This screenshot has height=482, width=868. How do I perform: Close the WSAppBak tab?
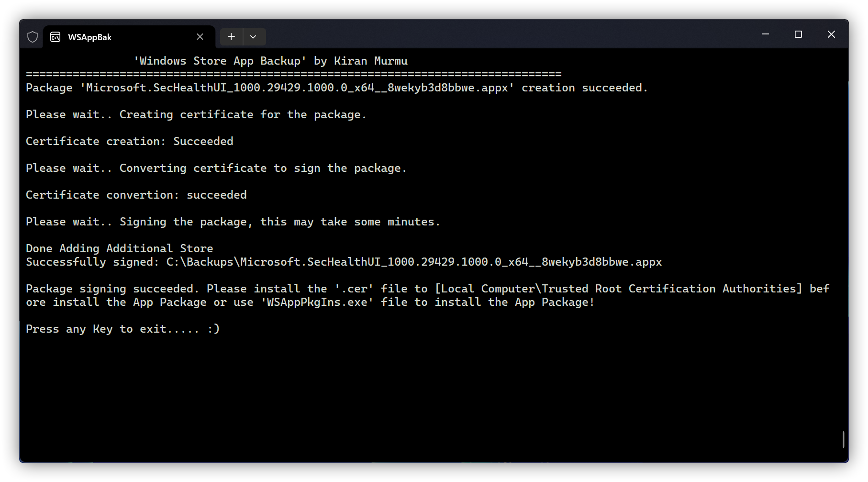(x=200, y=37)
